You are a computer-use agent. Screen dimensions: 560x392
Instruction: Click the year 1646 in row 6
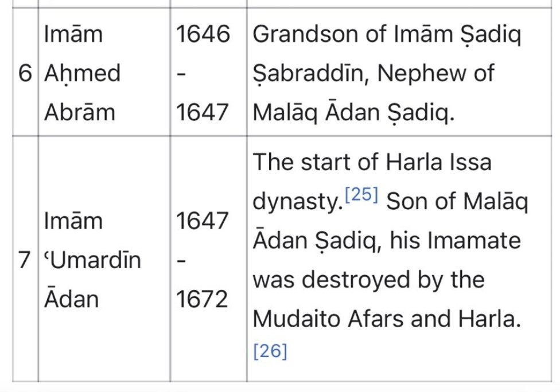pyautogui.click(x=203, y=34)
